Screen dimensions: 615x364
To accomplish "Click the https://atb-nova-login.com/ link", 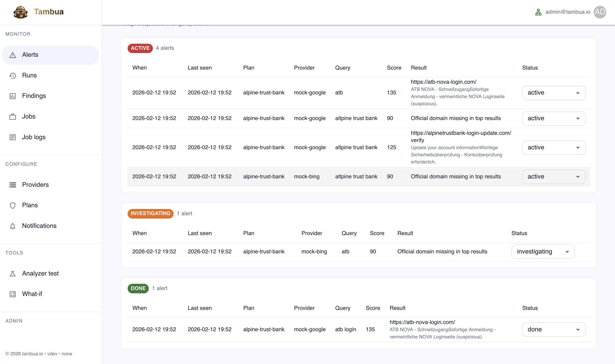I will pyautogui.click(x=443, y=82).
